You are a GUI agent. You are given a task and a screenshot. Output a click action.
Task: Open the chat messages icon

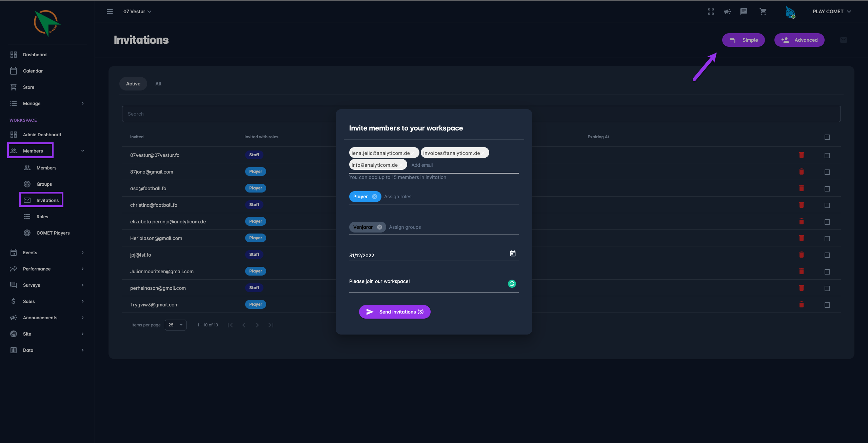click(744, 12)
